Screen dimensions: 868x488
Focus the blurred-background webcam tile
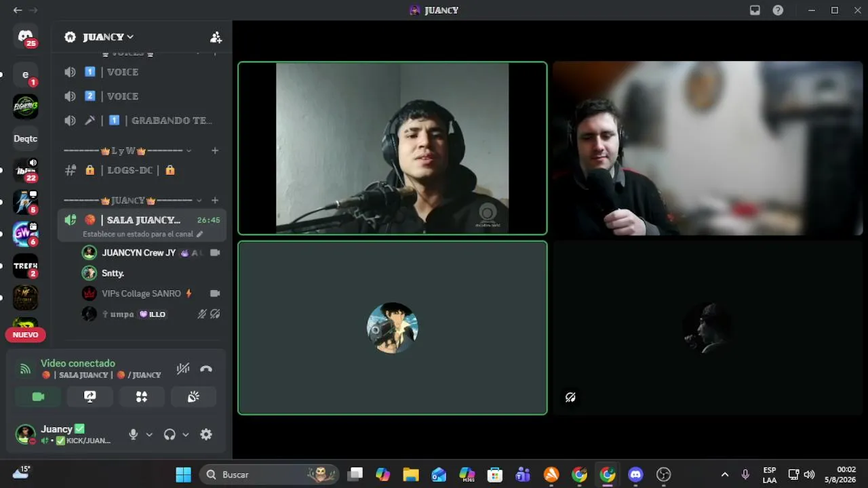coord(708,148)
